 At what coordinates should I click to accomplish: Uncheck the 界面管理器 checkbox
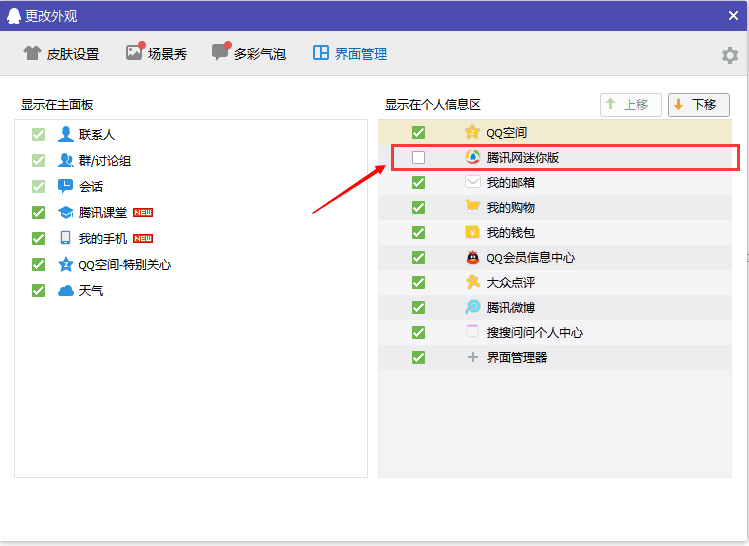point(418,357)
